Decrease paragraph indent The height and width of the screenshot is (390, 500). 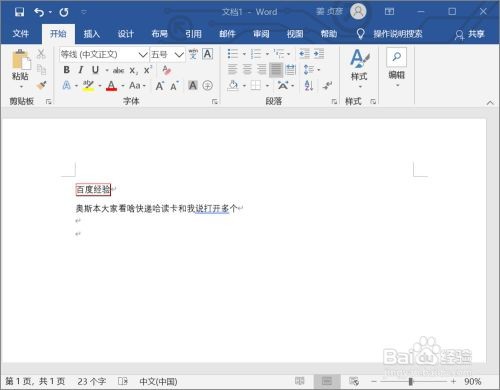pyautogui.click(x=304, y=54)
